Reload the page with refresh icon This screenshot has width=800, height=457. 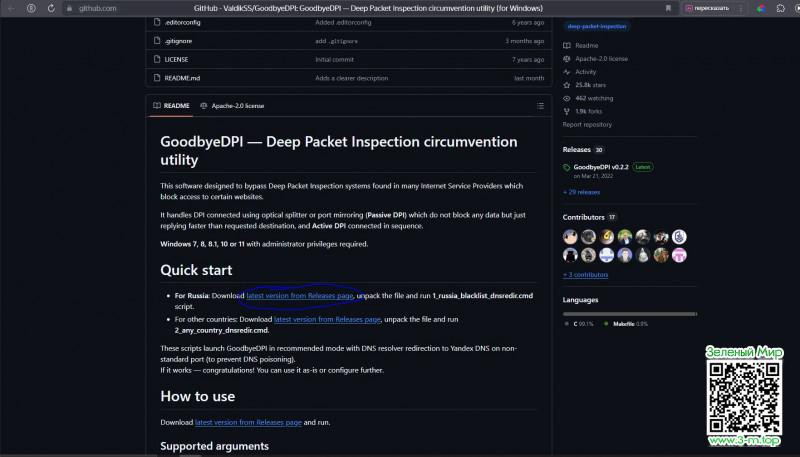click(51, 8)
